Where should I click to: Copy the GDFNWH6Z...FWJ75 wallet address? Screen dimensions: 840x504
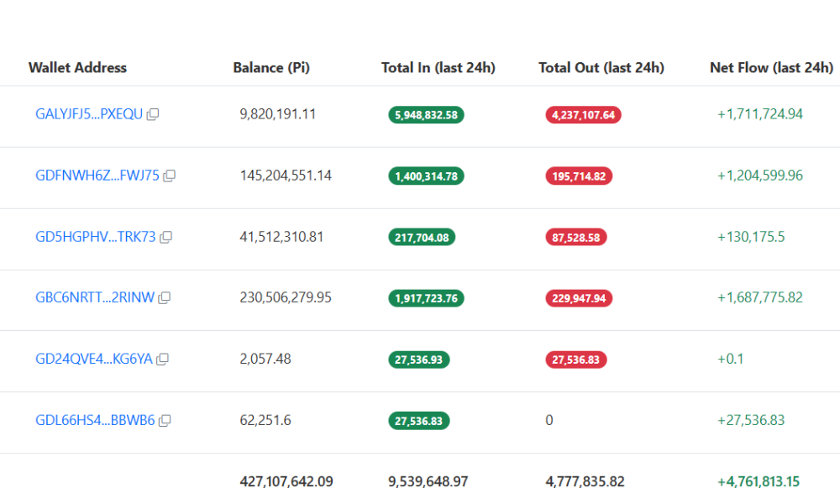coord(169,176)
